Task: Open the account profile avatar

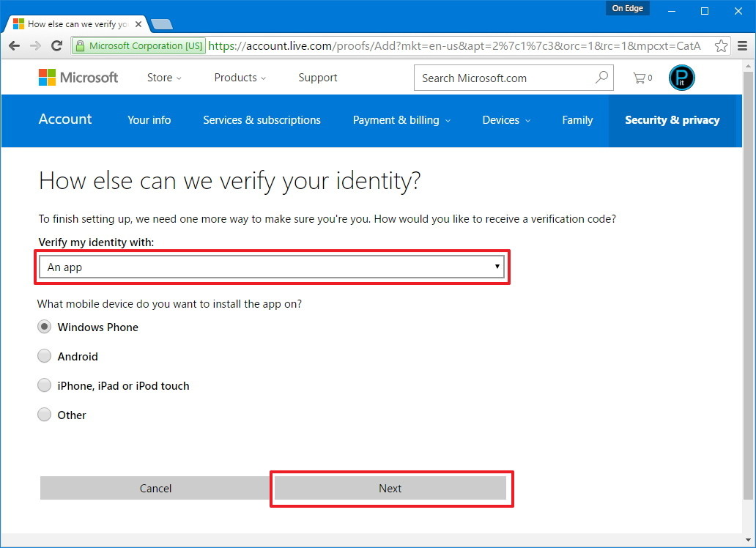Action: tap(681, 78)
